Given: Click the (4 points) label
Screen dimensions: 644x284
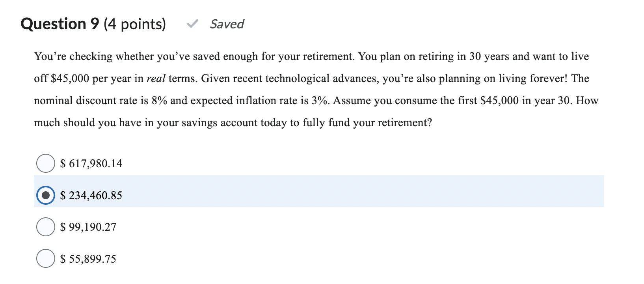Looking at the screenshot, I should pyautogui.click(x=135, y=24).
